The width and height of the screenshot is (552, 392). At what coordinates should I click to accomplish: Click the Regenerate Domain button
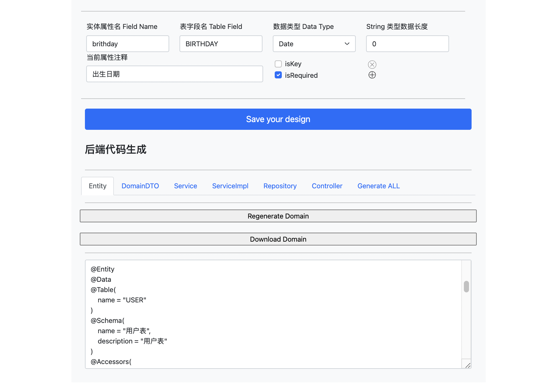pyautogui.click(x=278, y=216)
